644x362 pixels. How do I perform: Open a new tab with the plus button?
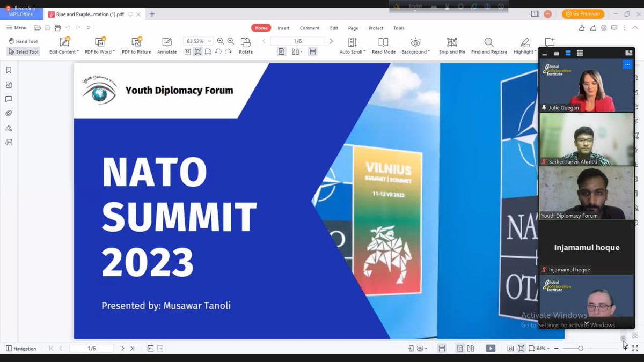point(152,14)
